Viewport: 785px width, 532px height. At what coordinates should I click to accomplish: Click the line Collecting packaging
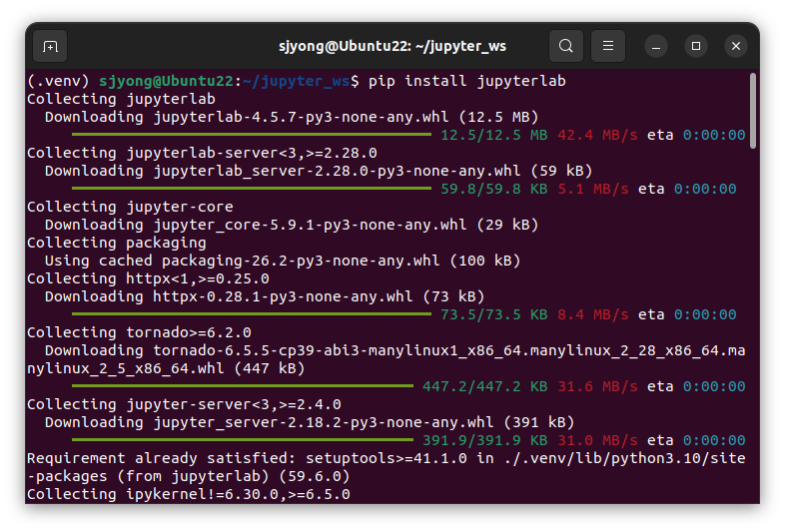tap(117, 243)
